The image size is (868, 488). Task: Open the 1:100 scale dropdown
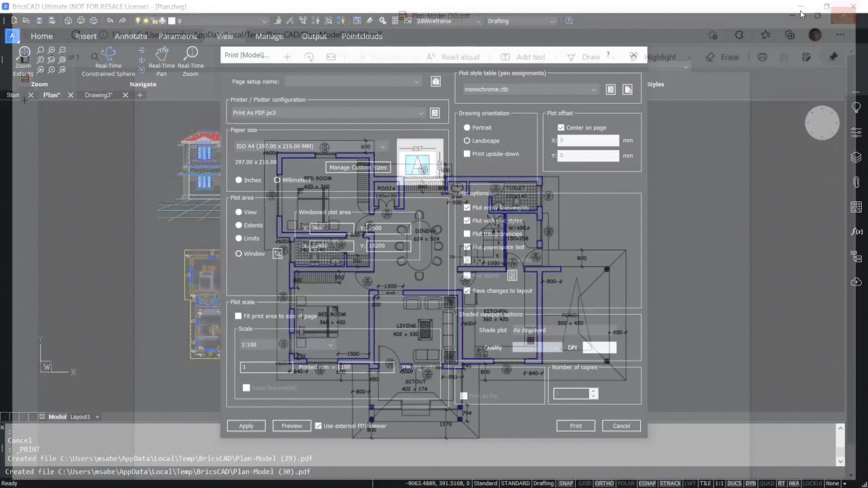[x=288, y=344]
